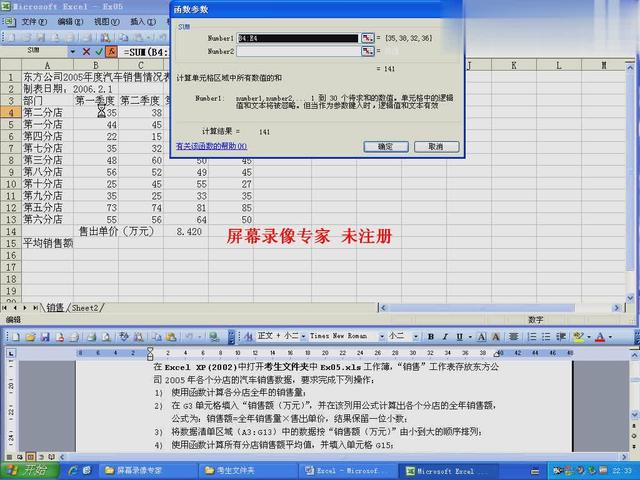Click the Word tab-stop selector on ruler
The image size is (640, 480).
click(x=11, y=353)
